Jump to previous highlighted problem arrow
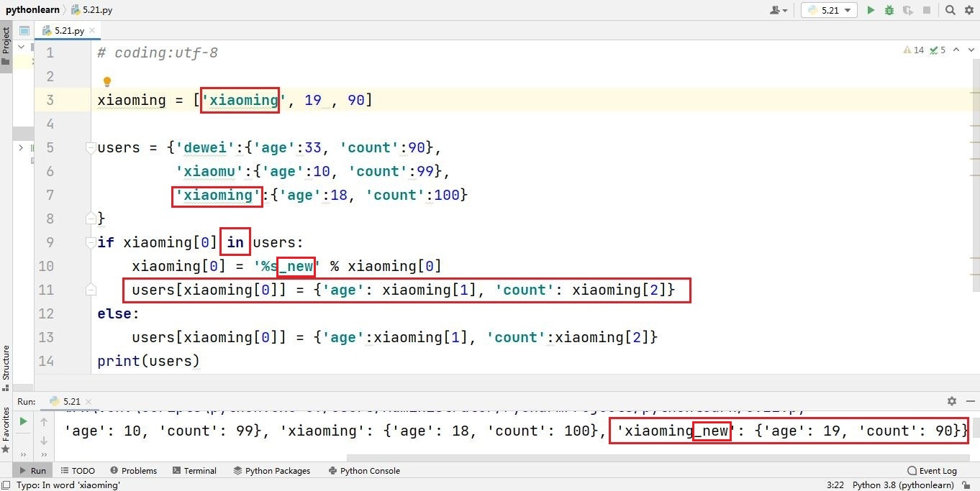980x491 pixels. [956, 50]
